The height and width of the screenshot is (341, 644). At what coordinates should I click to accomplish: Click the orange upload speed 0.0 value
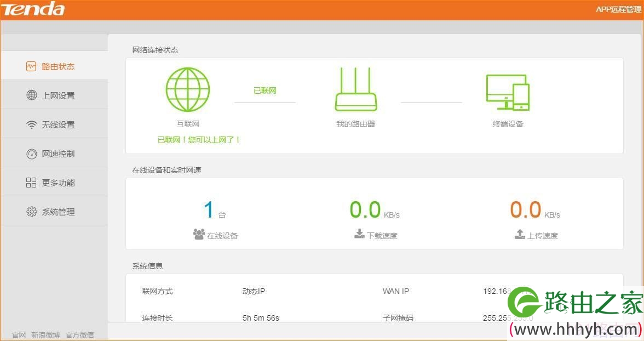pos(525,209)
